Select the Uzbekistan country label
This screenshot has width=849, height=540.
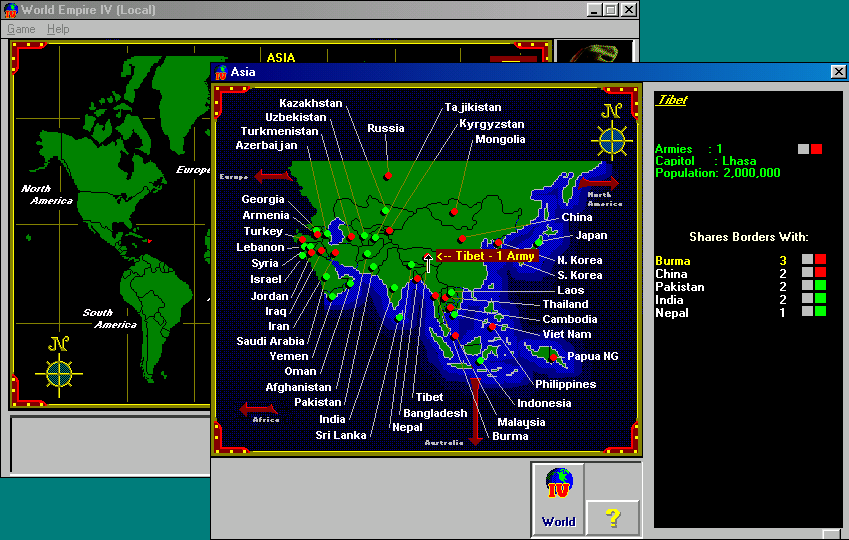(x=296, y=117)
